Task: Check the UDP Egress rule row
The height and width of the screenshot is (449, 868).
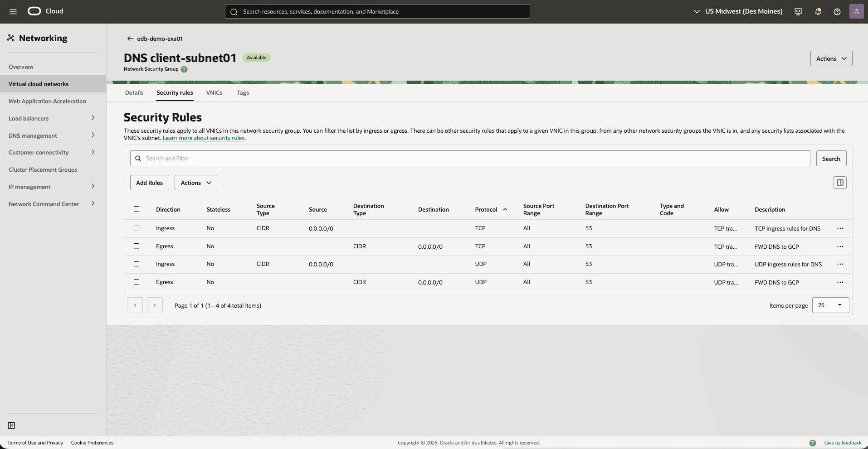Action: (137, 282)
